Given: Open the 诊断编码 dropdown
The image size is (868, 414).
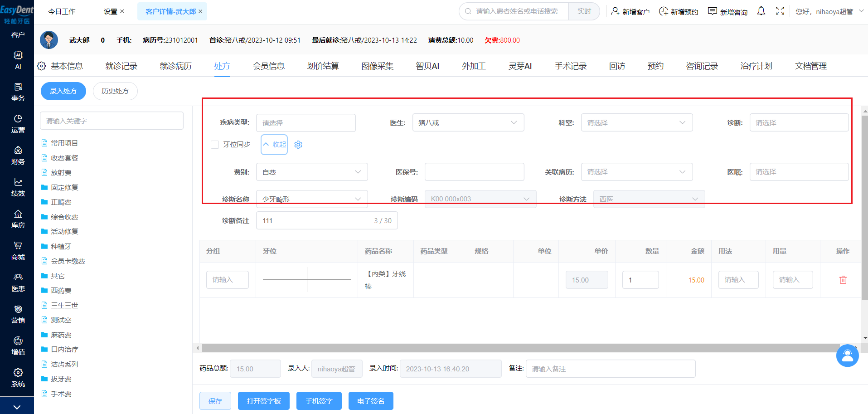Looking at the screenshot, I should [480, 199].
